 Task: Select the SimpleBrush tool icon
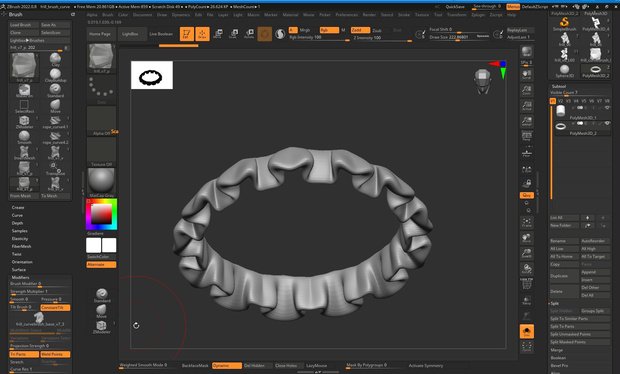(x=565, y=24)
